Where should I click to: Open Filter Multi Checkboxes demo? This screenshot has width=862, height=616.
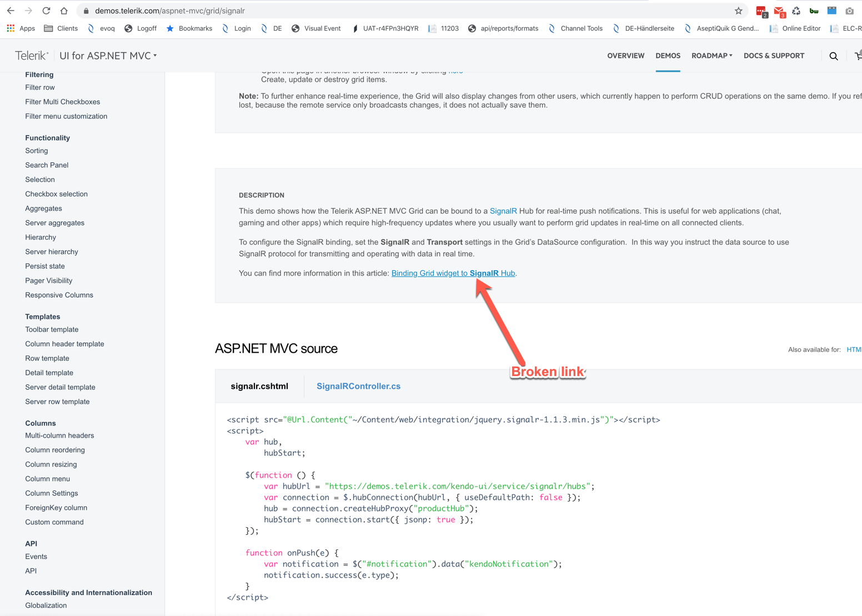(63, 102)
